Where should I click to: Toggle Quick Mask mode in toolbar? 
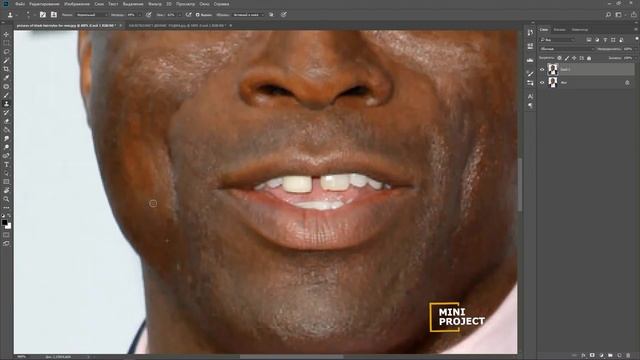[x=6, y=235]
